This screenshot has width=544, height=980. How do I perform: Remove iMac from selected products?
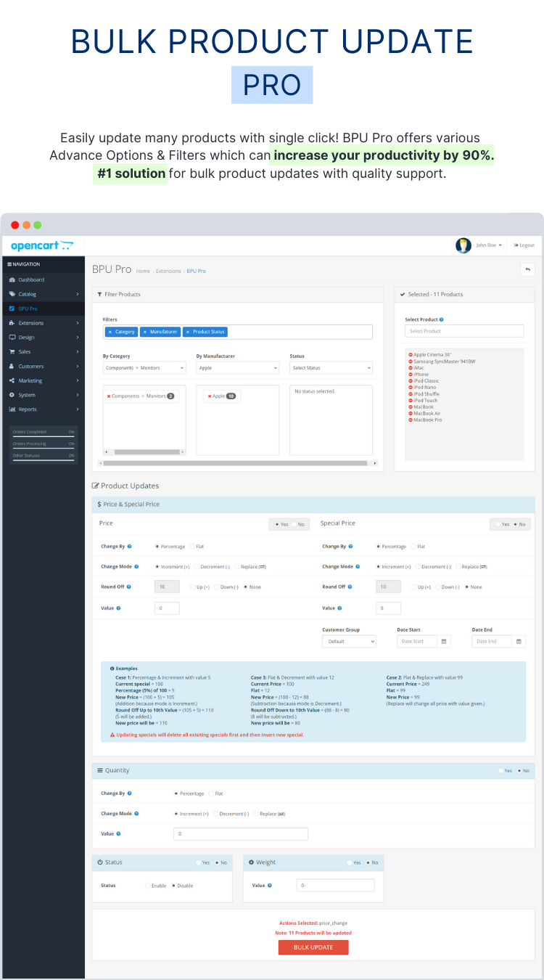[x=411, y=367]
